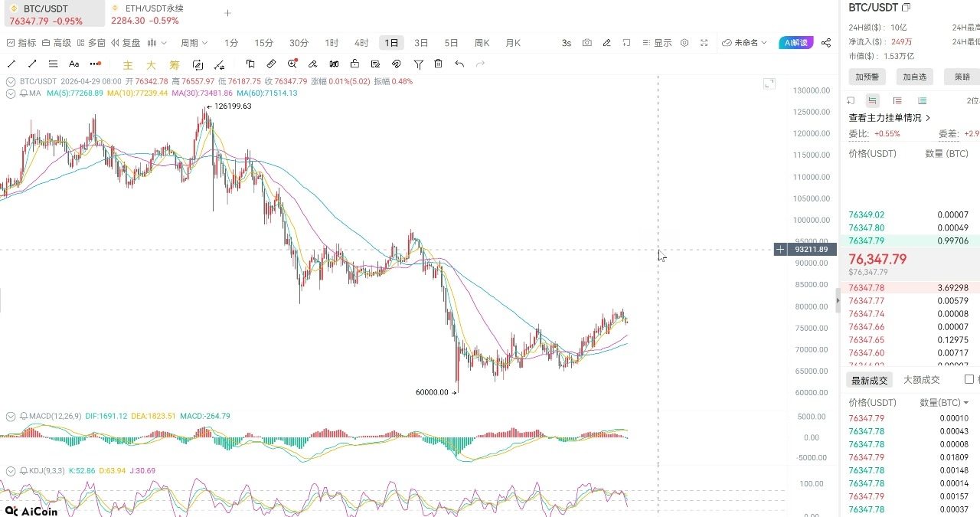980x517 pixels.
Task: Expand 查看主力挂单情况 link arrow
Action: click(928, 118)
